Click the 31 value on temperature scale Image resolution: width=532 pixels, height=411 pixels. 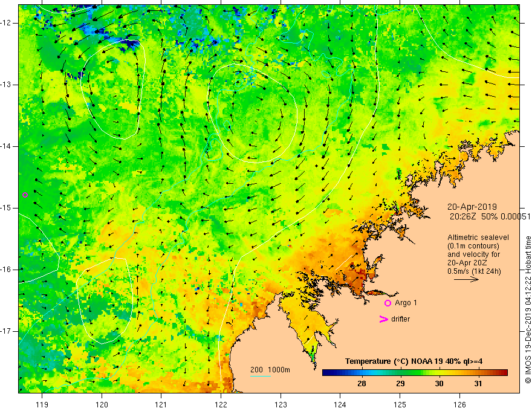(478, 384)
